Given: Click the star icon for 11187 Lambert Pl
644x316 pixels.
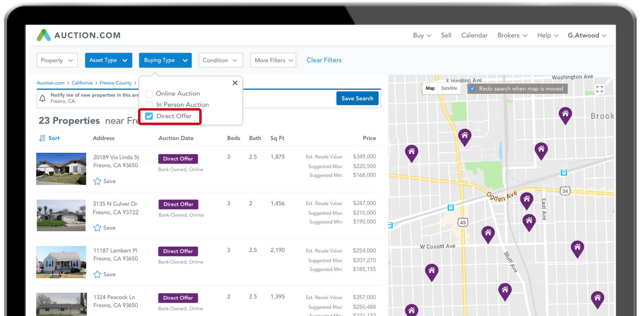Looking at the screenshot, I should (x=97, y=275).
